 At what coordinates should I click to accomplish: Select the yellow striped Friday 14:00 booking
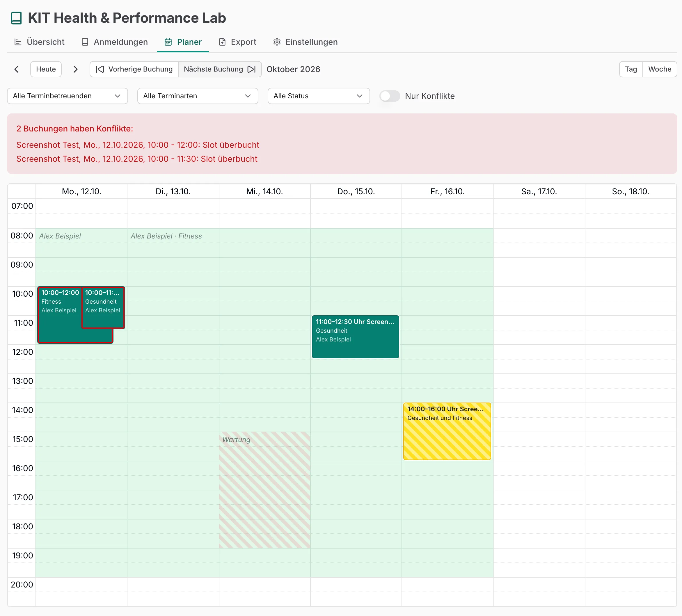pyautogui.click(x=447, y=431)
